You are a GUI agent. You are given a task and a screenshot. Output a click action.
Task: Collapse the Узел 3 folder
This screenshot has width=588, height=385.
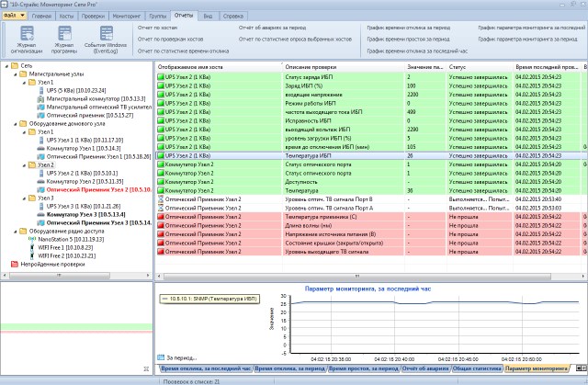click(x=25, y=198)
